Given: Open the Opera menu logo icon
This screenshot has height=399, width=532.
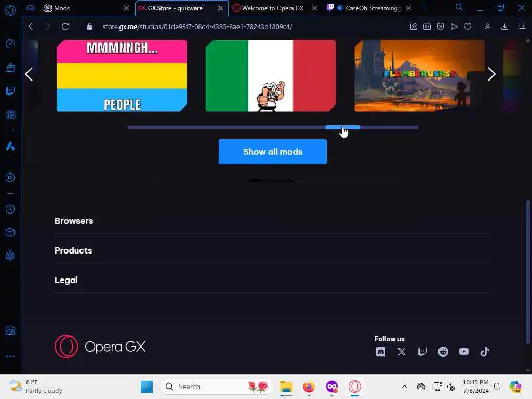Looking at the screenshot, I should pyautogui.click(x=10, y=10).
